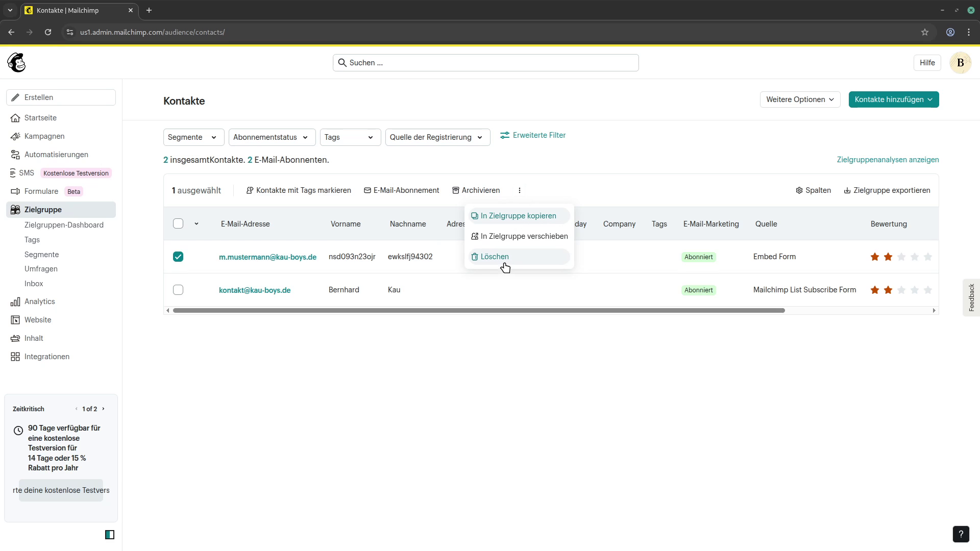Click Mailchimp List Subscribe Form cell
Screen dimensions: 980x551
[804, 290]
